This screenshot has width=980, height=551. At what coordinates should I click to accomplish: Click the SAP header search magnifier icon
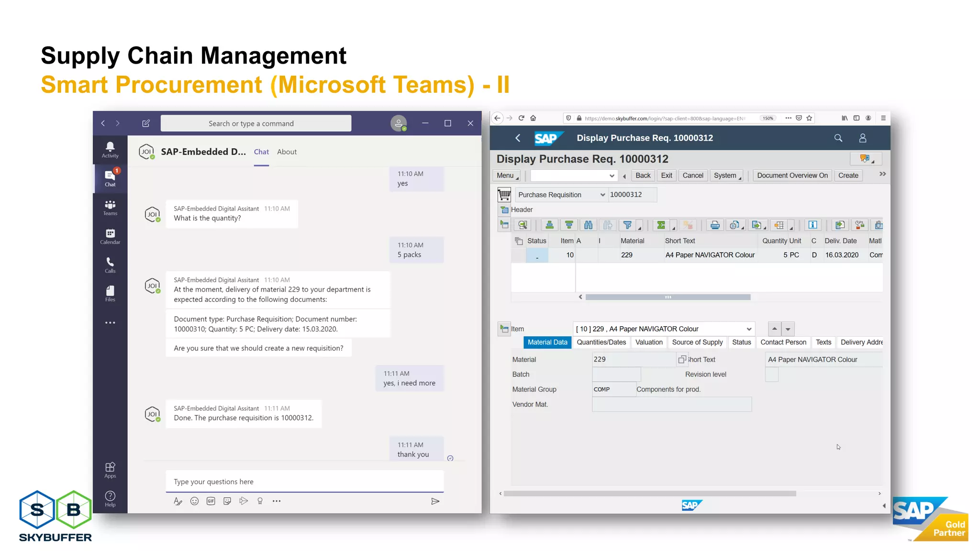tap(838, 138)
